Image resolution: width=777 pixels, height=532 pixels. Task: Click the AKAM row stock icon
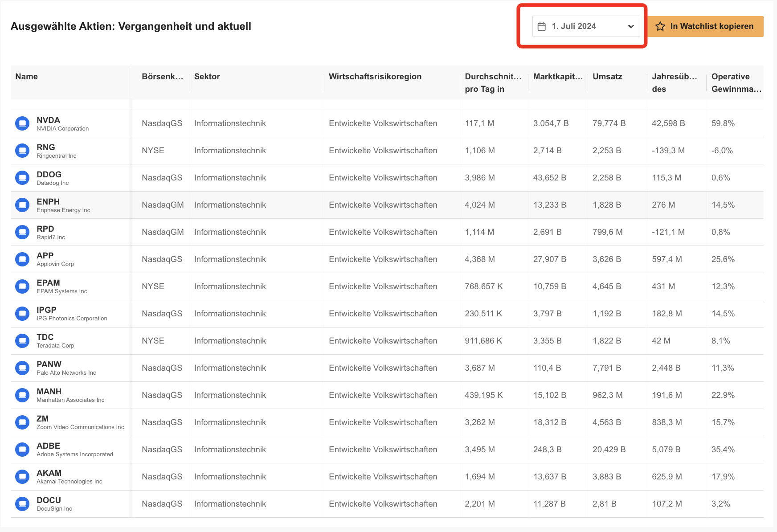tap(22, 477)
